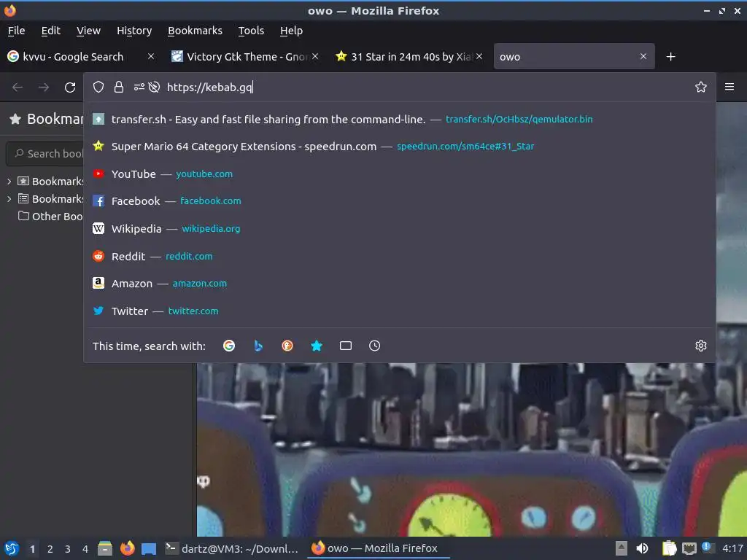Show site security lock info
This screenshot has height=560, width=747.
119,87
